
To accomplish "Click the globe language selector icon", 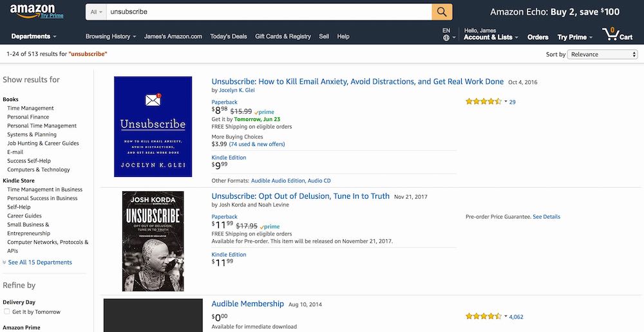I will pos(446,37).
